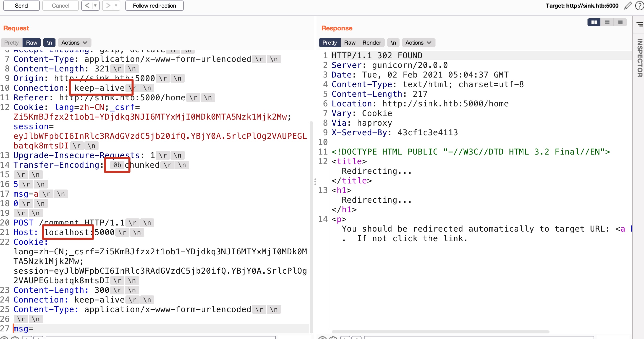Expand the INSPECTOR side panel
The image size is (644, 339).
pos(639,58)
